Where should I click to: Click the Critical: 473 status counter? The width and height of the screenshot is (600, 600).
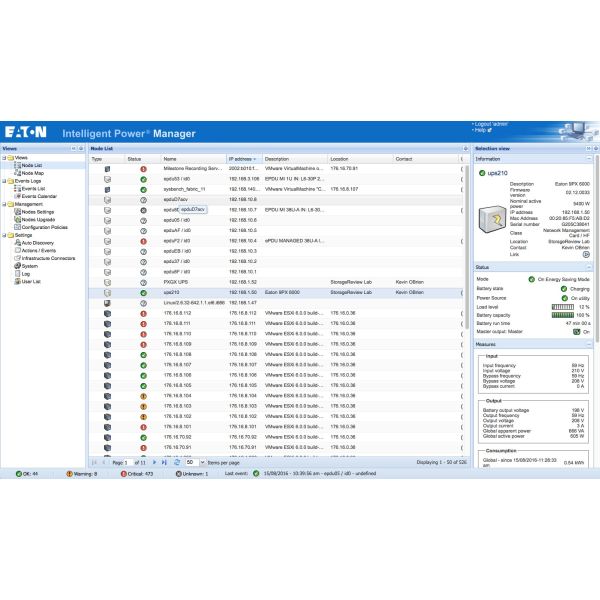point(137,474)
